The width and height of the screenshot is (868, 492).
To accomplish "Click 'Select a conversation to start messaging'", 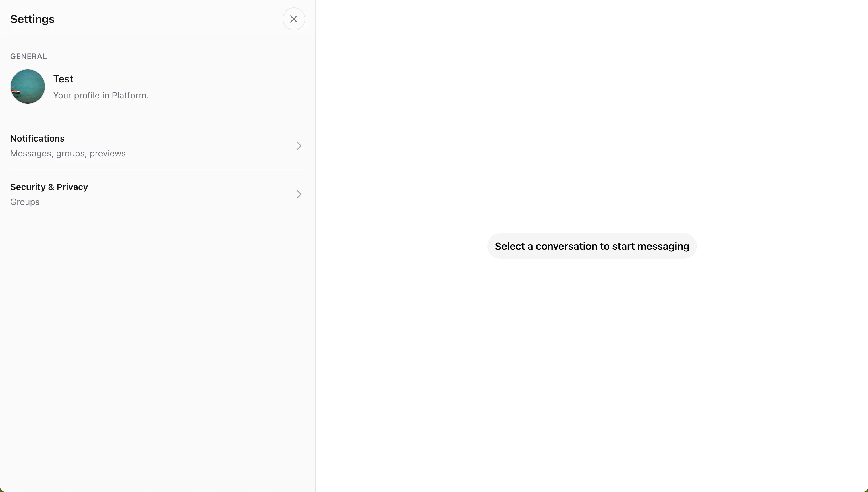I will coord(592,246).
